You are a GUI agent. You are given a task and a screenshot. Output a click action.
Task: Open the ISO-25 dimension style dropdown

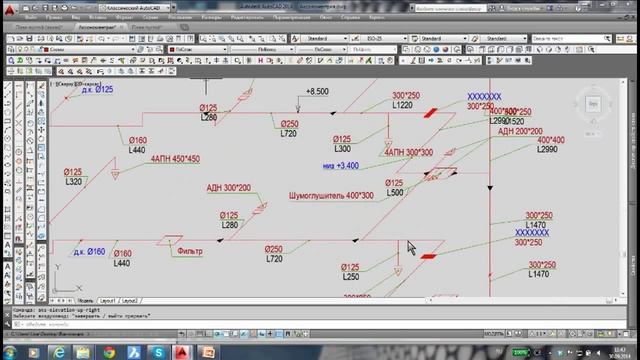pos(384,38)
